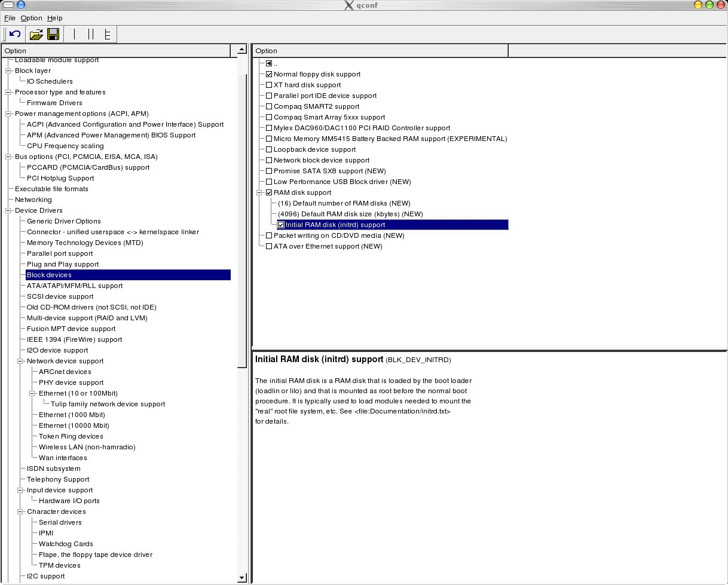The height and width of the screenshot is (585, 728).
Task: Click the blue button in title bar's left corner
Action: point(21,5)
